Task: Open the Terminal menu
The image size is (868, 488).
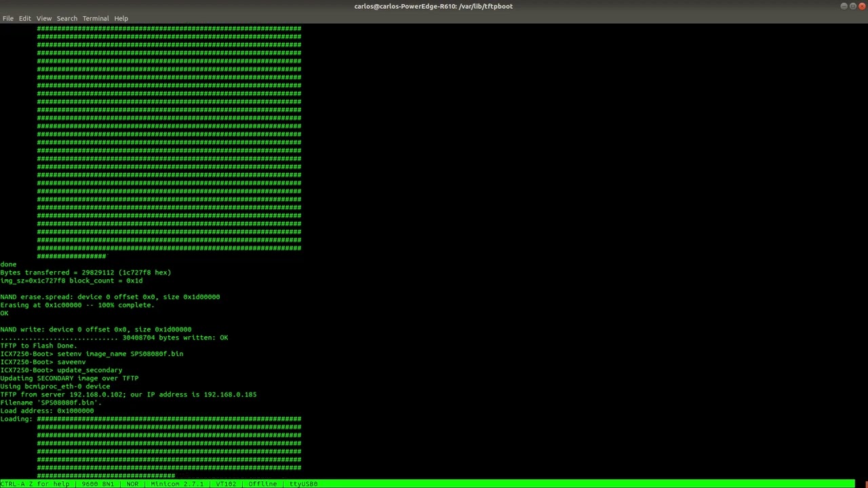Action: (x=96, y=18)
